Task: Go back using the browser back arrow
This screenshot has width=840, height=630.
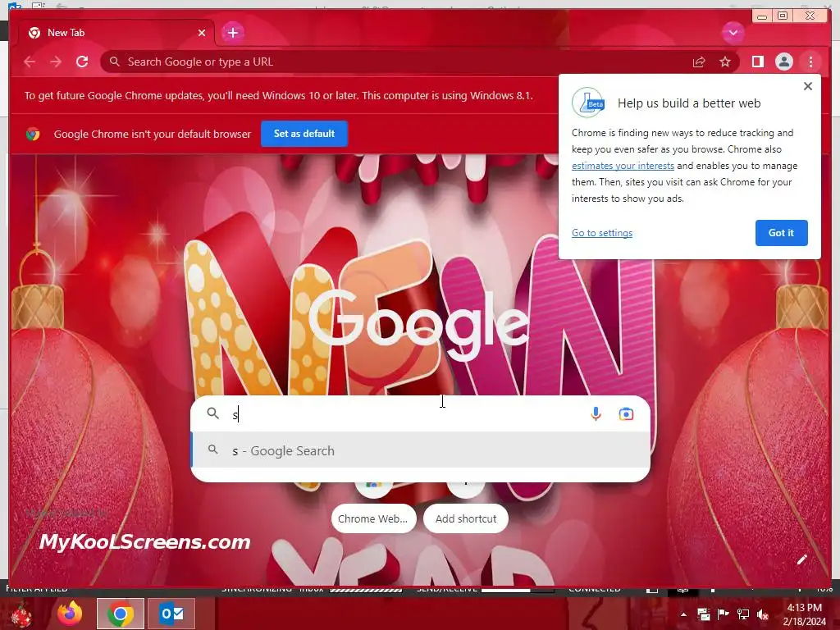Action: [x=30, y=62]
